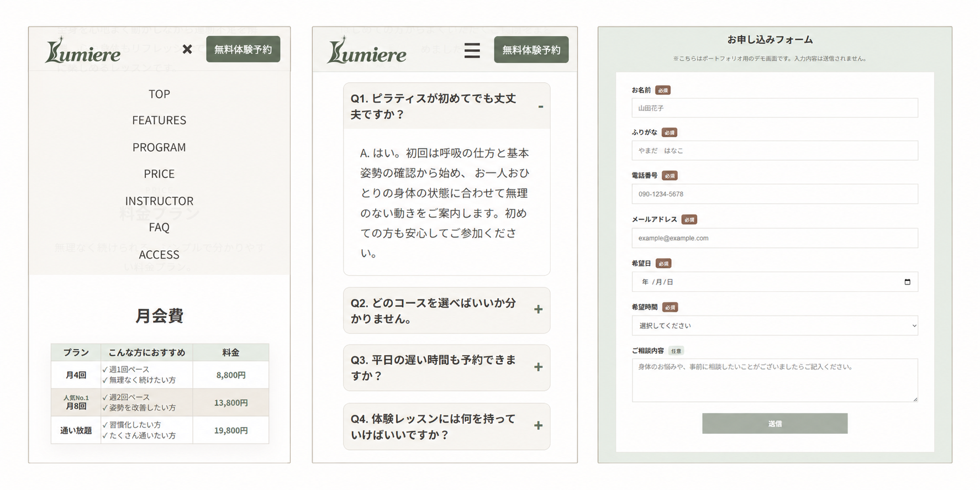The image size is (980, 490).
Task: Navigate to PRICE section
Action: coord(159,174)
